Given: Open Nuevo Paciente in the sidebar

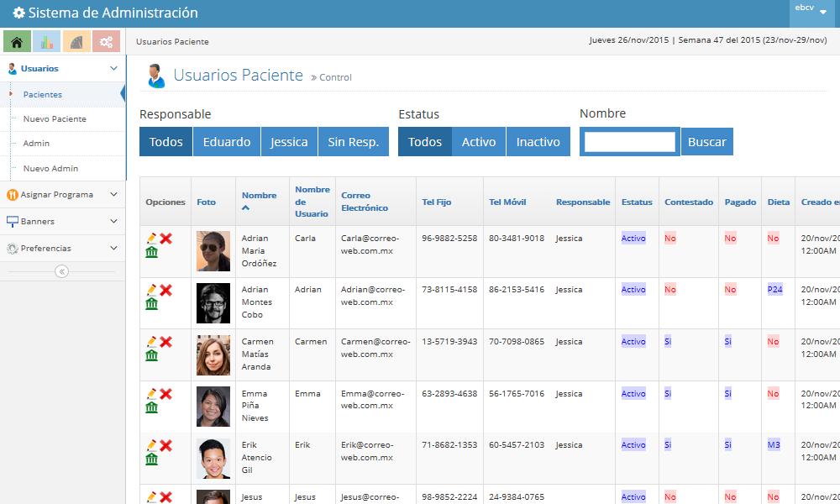Looking at the screenshot, I should tap(55, 119).
